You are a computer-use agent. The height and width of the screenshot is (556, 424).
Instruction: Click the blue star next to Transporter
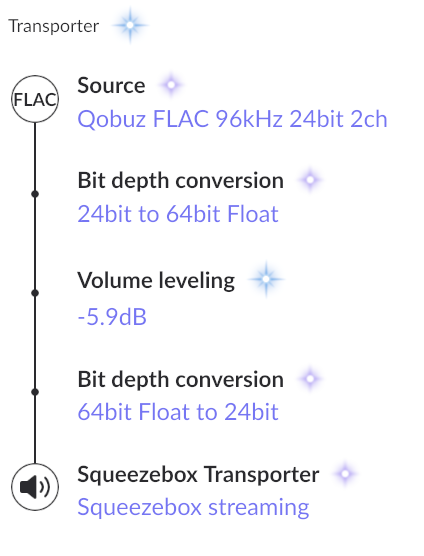point(130,25)
